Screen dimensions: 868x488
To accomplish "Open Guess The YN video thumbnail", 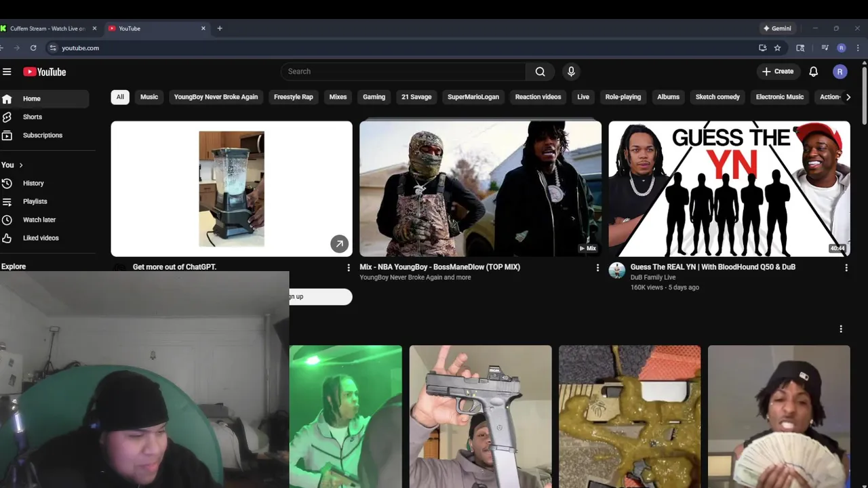I will [x=729, y=188].
